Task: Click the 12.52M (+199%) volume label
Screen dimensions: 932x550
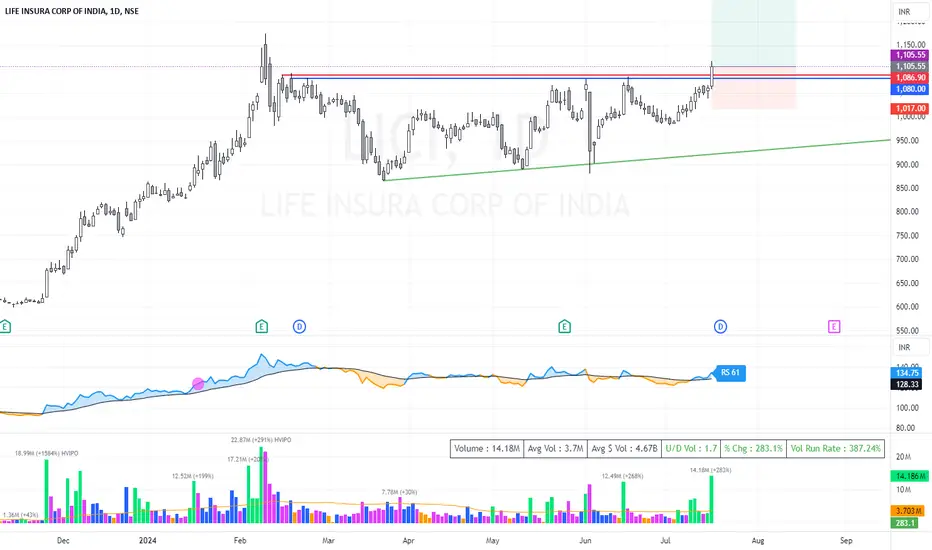Action: [x=193, y=476]
